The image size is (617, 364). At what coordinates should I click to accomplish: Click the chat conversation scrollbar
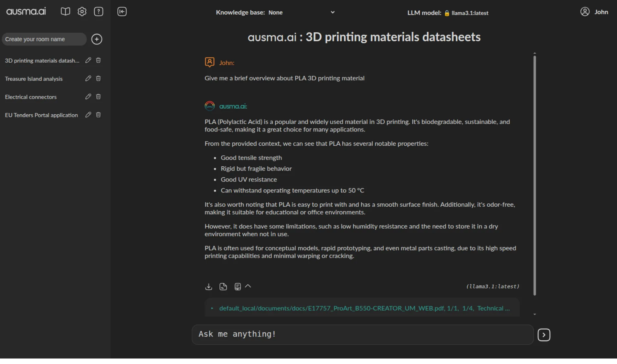535,174
